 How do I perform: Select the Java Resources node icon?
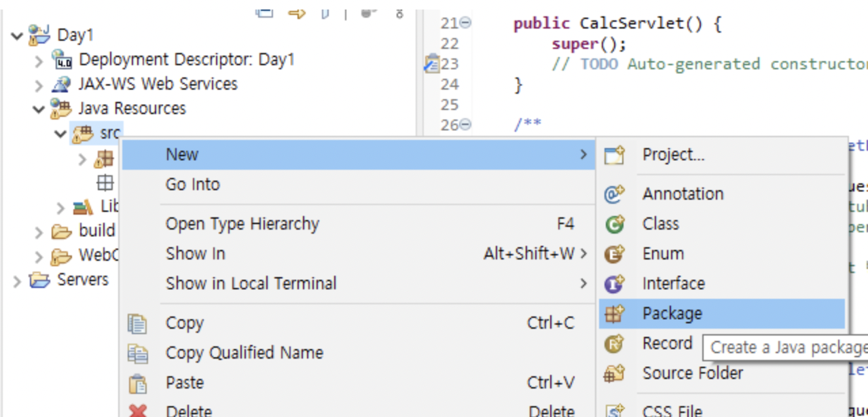coord(61,109)
